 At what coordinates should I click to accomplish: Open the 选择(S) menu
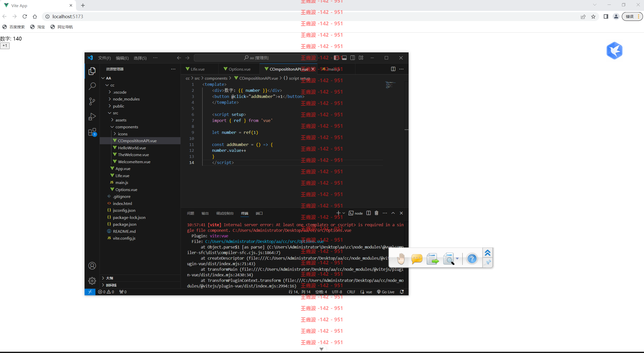click(x=140, y=58)
